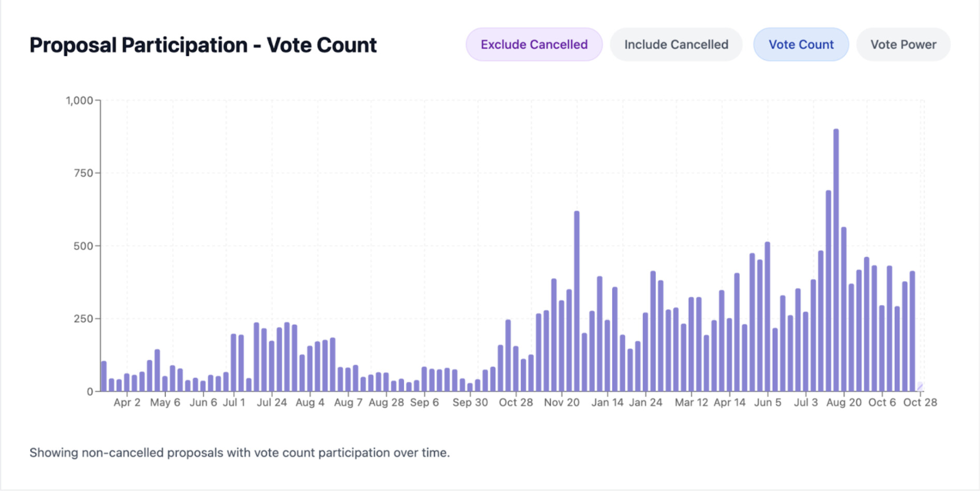Screen dimensions: 980x491
Task: Click the Jan 14 date label
Action: 607,402
